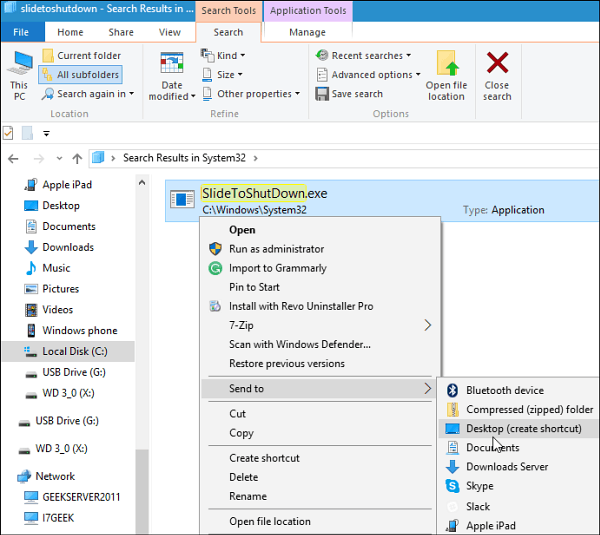Select the SlideToShutDown.exe search result

click(x=382, y=201)
